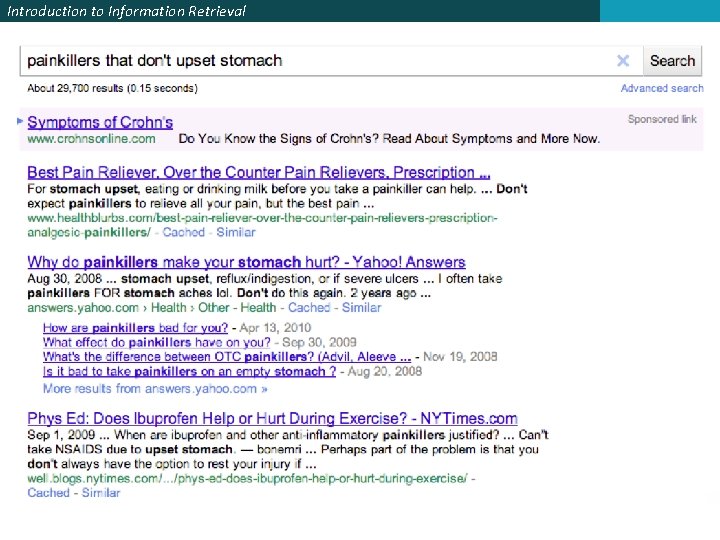Click the Introduction to Information Retrieval header title
The width and height of the screenshot is (720, 540).
pos(127,11)
